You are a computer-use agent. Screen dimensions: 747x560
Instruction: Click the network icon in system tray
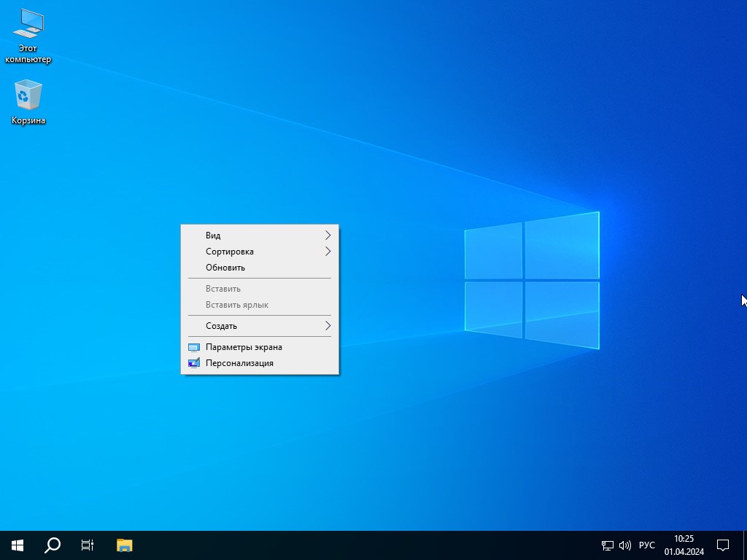click(607, 545)
